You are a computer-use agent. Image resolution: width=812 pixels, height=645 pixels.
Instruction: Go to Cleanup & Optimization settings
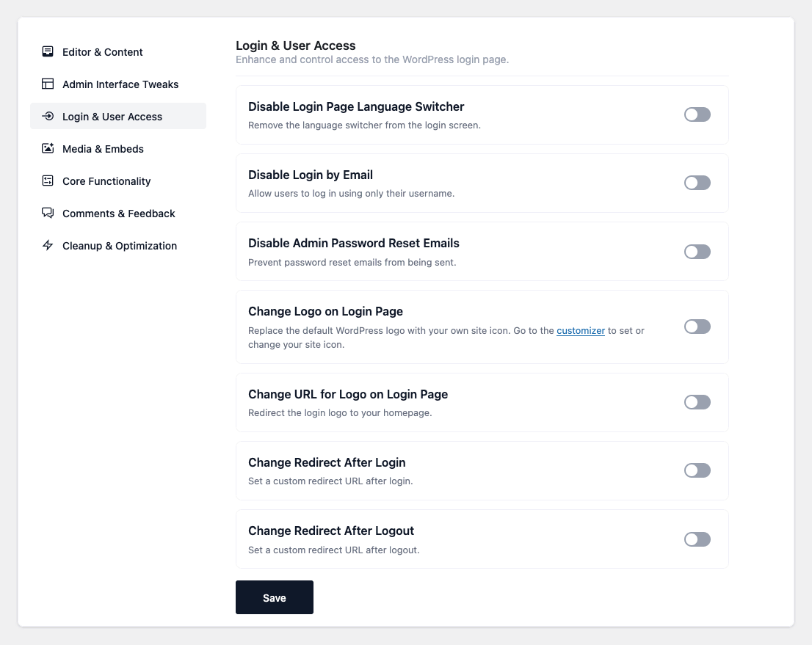click(x=120, y=246)
